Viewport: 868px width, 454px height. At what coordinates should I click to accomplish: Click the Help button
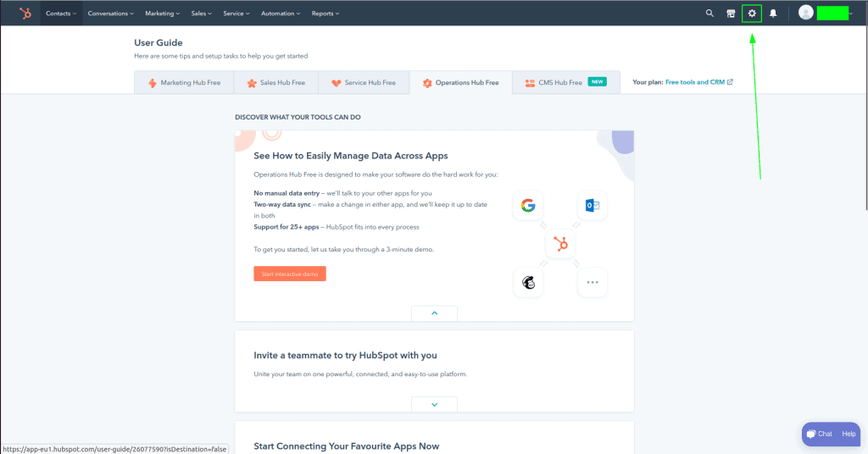(x=849, y=434)
